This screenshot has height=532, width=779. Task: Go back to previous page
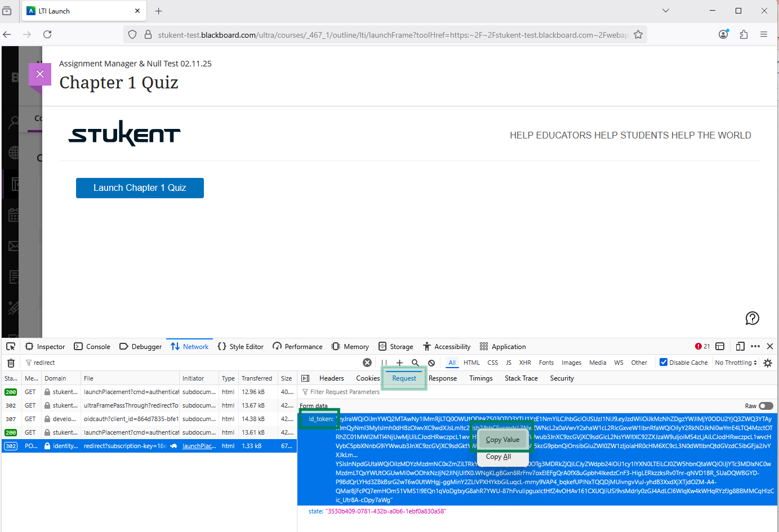pyautogui.click(x=7, y=34)
